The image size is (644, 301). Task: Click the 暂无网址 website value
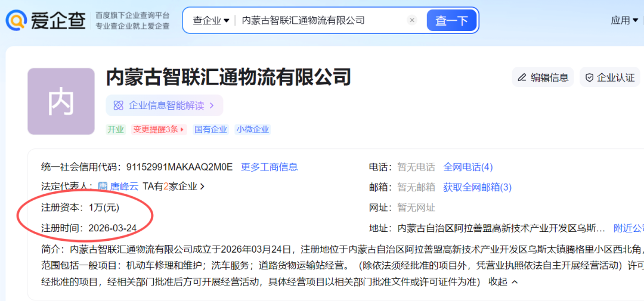416,208
